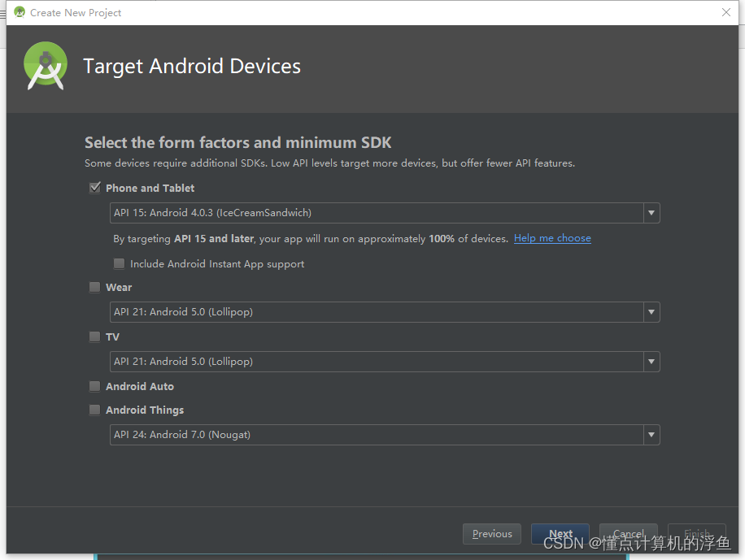Screen dimensions: 745x560
Task: Click the Include Android Instant App support label
Action: [x=217, y=264]
